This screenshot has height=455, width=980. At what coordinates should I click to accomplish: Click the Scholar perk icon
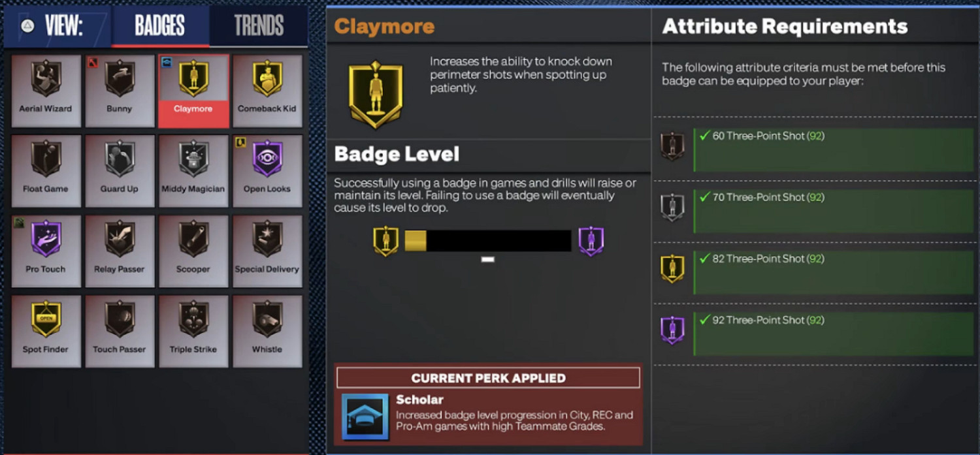[x=365, y=416]
